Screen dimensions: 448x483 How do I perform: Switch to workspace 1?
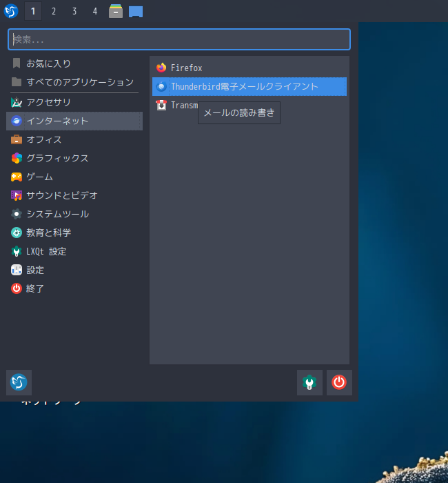[x=33, y=11]
